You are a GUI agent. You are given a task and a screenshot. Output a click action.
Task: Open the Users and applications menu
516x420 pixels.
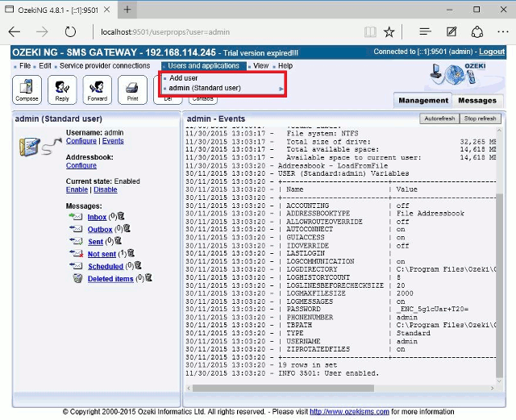coord(203,66)
